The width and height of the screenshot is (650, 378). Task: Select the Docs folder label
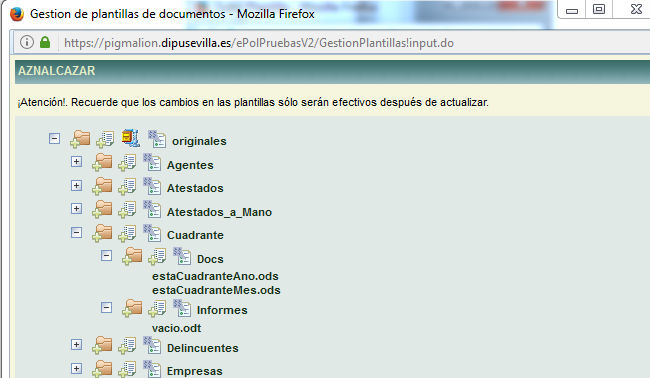pyautogui.click(x=210, y=259)
